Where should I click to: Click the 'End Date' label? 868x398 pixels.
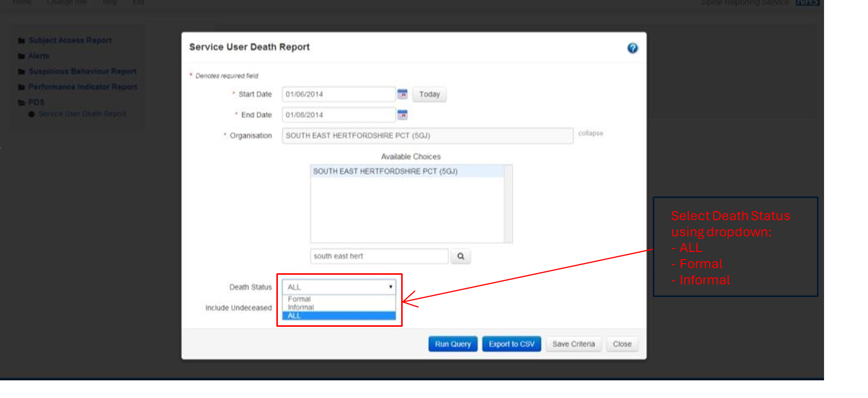[256, 115]
